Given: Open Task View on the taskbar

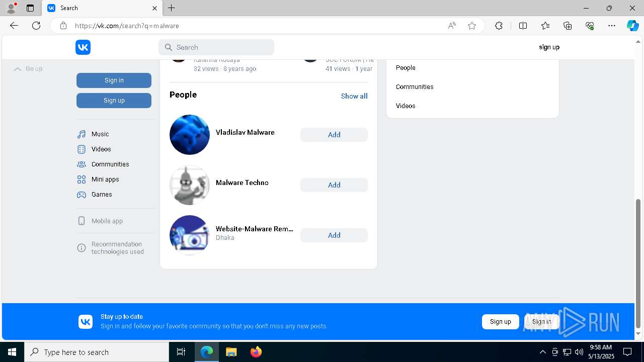Looking at the screenshot, I should (x=181, y=352).
